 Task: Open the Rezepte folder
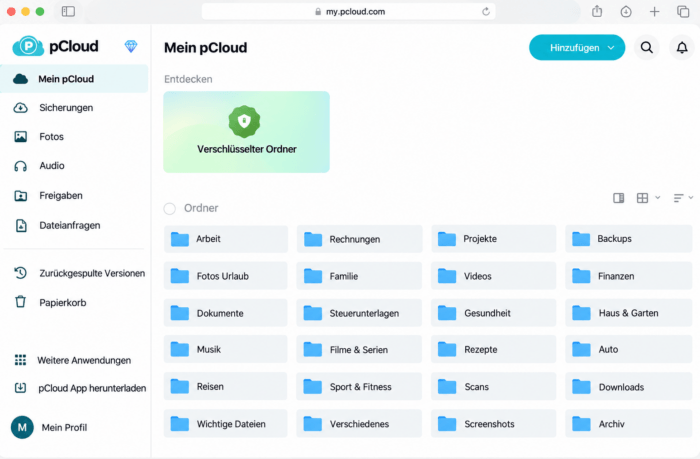click(493, 349)
